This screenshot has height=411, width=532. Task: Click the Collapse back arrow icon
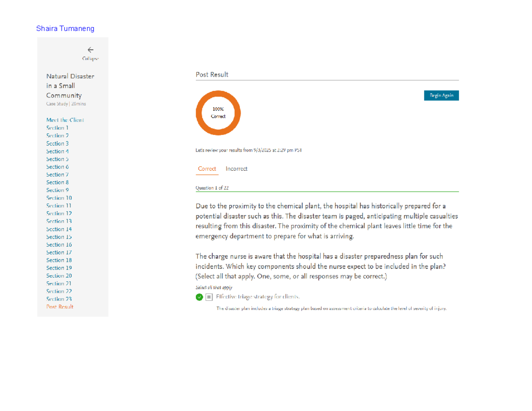[x=90, y=50]
